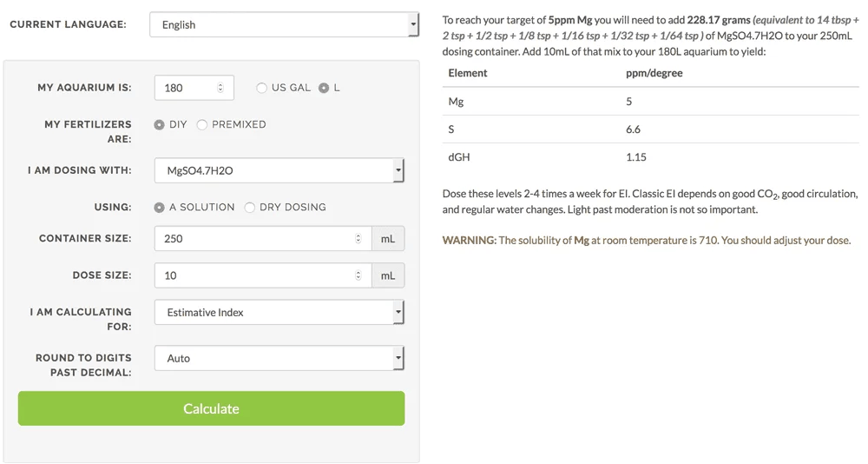
Task: Click the S element row in results table
Action: click(x=650, y=129)
